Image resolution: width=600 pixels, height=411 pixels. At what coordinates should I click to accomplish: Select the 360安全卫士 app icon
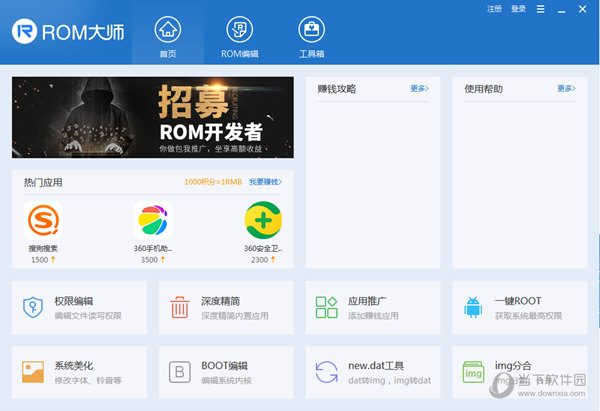[x=263, y=221]
